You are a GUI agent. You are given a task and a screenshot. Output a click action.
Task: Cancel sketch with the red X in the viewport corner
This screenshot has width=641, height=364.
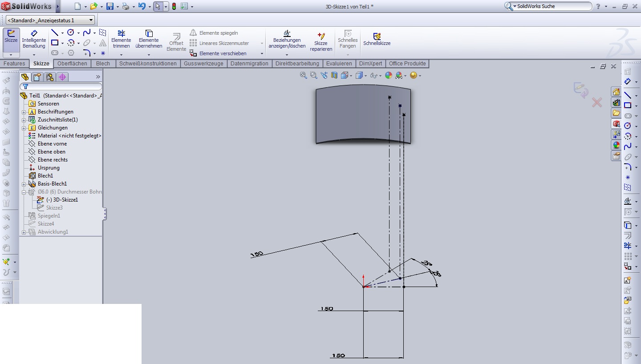(596, 103)
